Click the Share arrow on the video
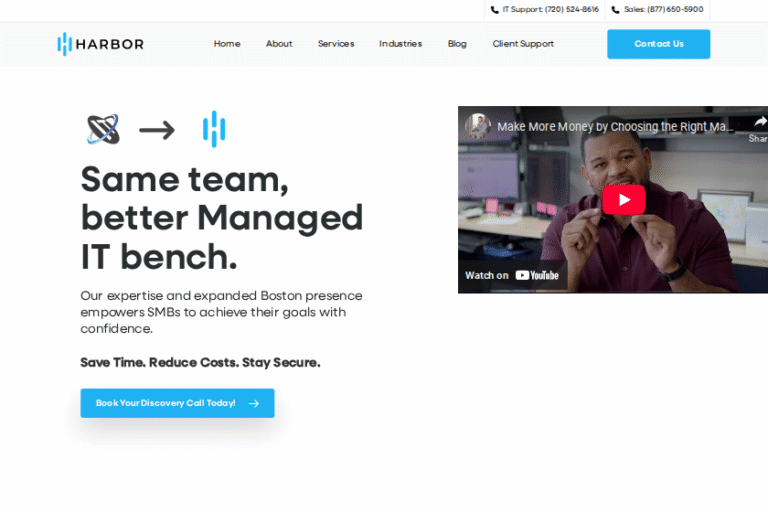 (759, 123)
